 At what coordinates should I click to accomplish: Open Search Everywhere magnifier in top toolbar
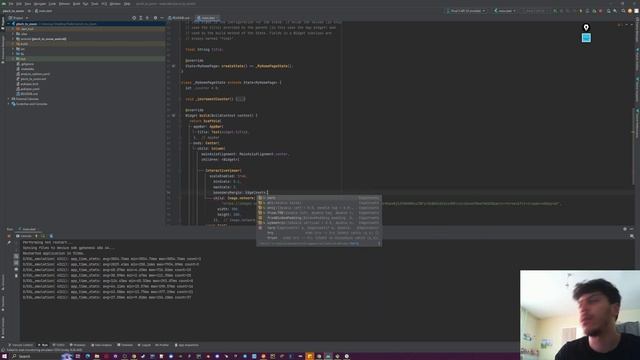click(623, 11)
